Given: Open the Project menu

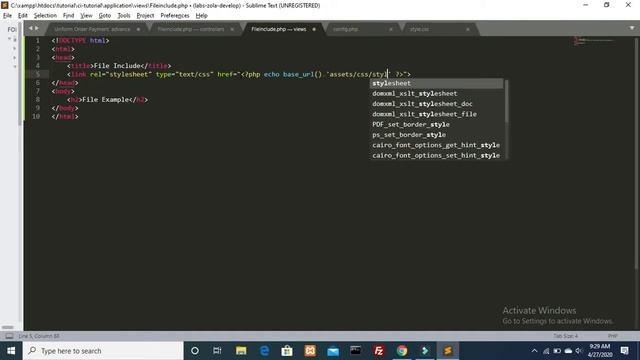Looking at the screenshot, I should point(145,16).
